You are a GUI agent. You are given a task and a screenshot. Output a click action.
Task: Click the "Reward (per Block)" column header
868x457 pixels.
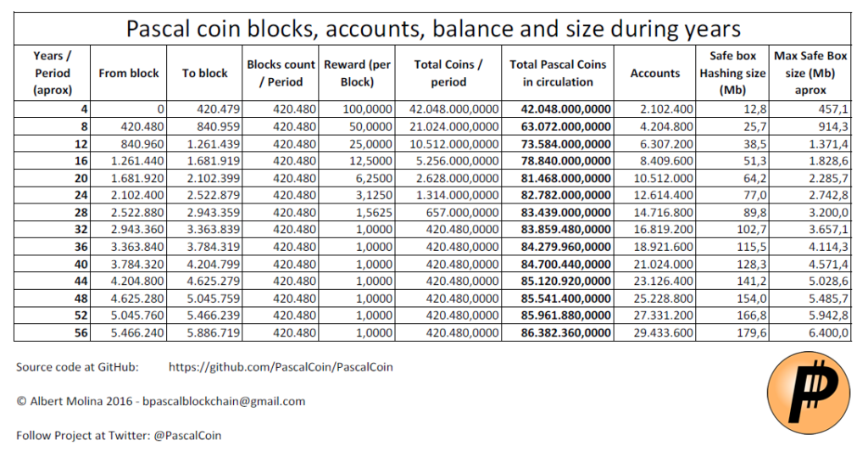click(356, 73)
